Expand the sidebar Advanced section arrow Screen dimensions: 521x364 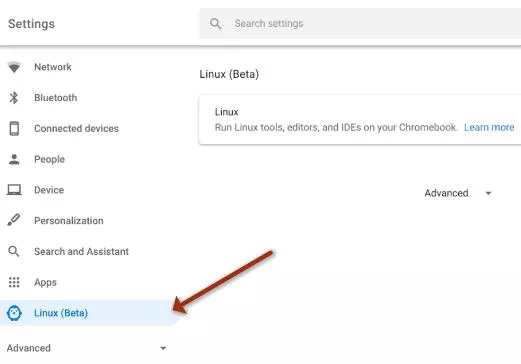(x=163, y=348)
